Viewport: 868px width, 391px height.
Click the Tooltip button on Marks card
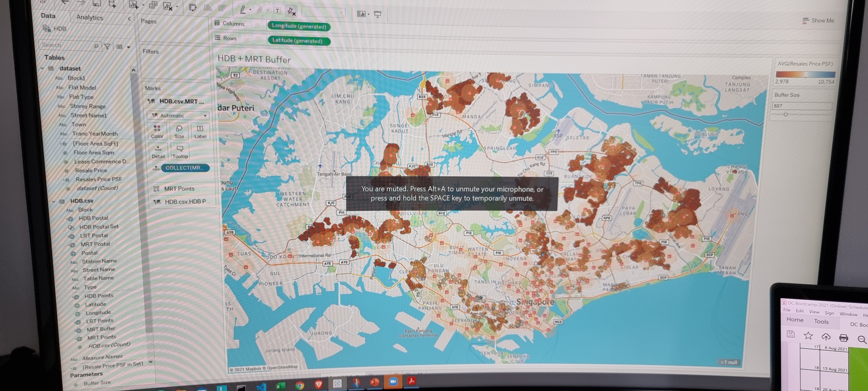coord(180,152)
